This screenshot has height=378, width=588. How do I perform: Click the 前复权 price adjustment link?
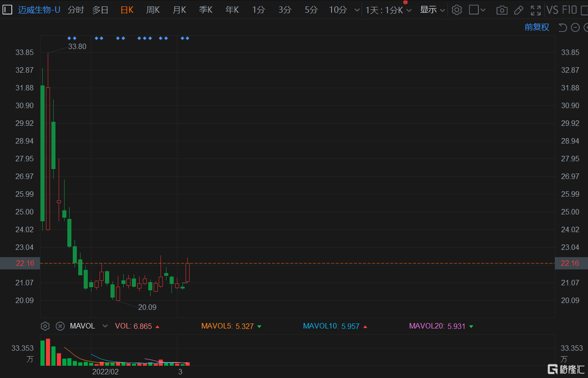pos(537,27)
